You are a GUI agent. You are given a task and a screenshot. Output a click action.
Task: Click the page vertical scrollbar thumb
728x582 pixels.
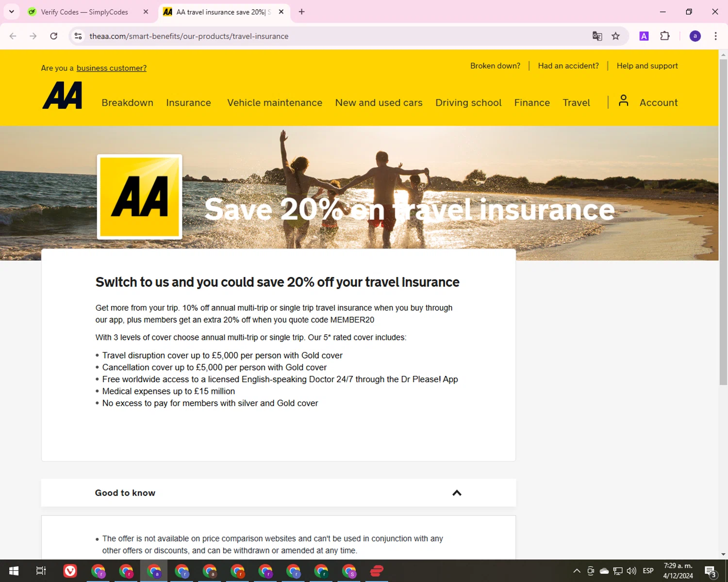[x=723, y=222]
